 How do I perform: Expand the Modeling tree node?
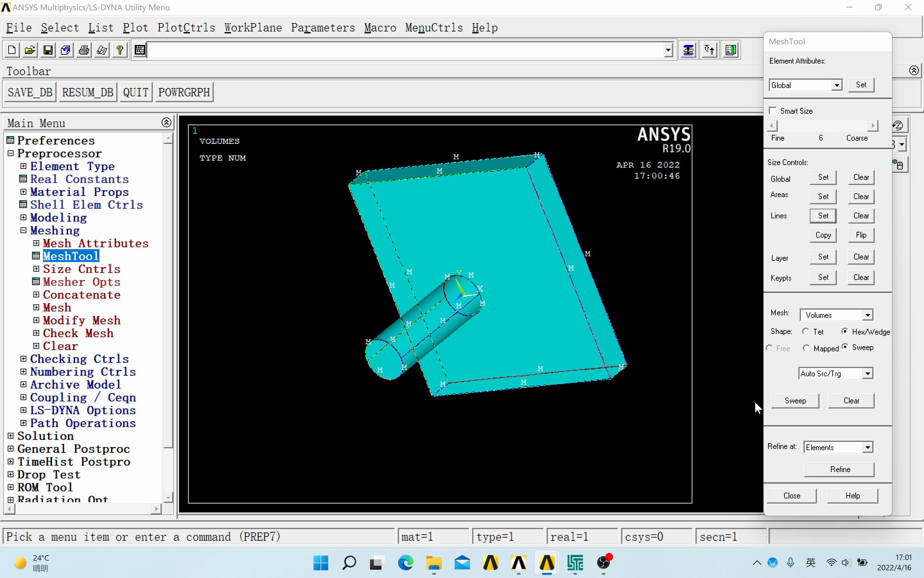(23, 217)
